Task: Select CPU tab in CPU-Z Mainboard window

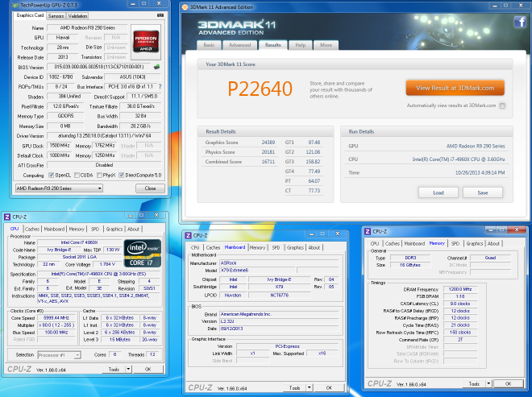Action: (195, 248)
